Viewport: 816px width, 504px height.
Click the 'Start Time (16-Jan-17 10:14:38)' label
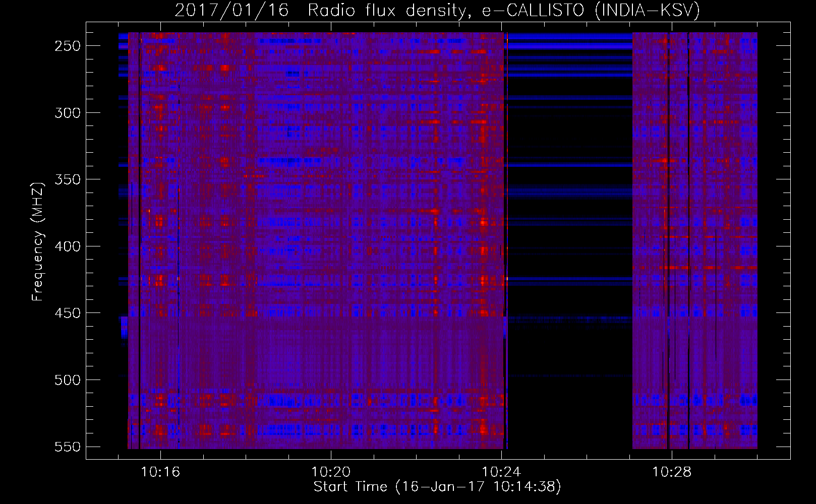click(437, 487)
